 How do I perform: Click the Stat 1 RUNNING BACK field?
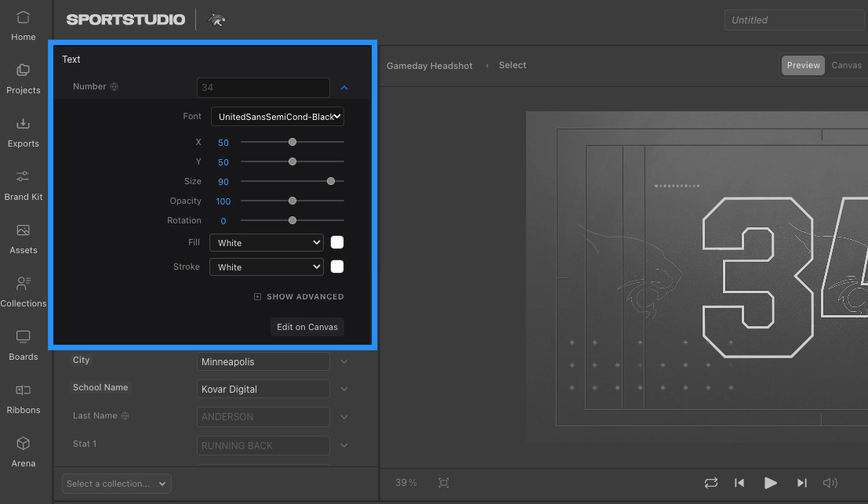[263, 445]
